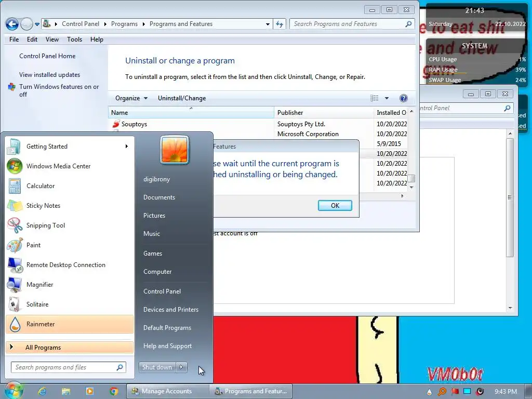Open Google Chrome from taskbar

114,391
